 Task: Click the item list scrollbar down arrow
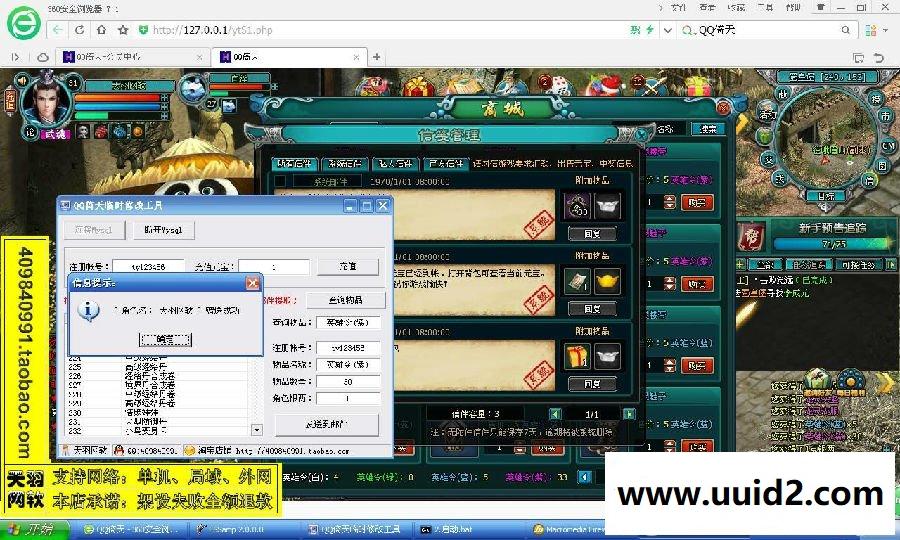point(257,430)
